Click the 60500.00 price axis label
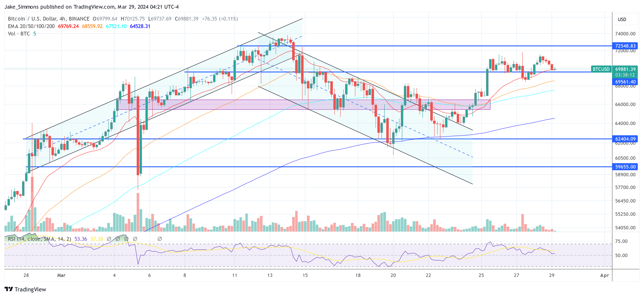644x297 pixels. coord(625,158)
